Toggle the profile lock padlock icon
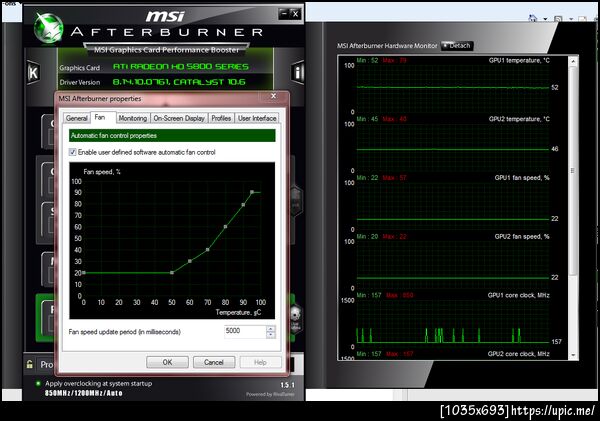Viewport: 600px width, 421px height. pos(29,364)
